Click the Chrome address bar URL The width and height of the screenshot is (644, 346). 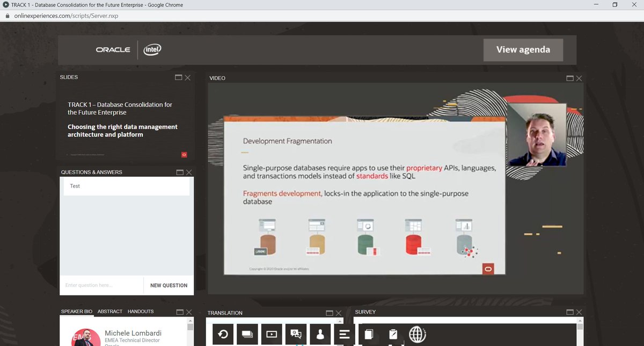click(x=66, y=16)
